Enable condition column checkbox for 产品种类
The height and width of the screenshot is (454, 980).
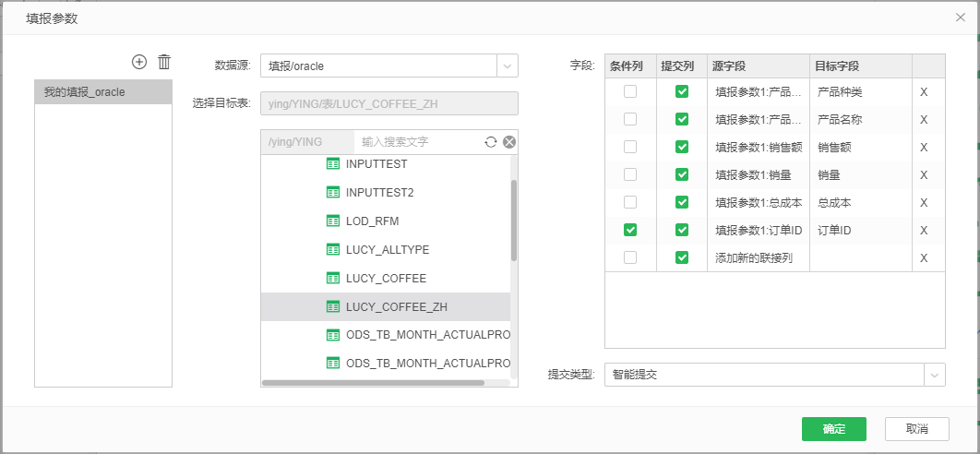pyautogui.click(x=629, y=91)
